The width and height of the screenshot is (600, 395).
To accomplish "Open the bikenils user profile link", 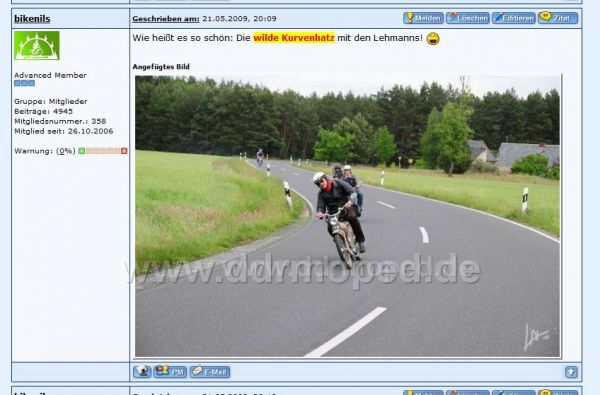I will click(32, 18).
